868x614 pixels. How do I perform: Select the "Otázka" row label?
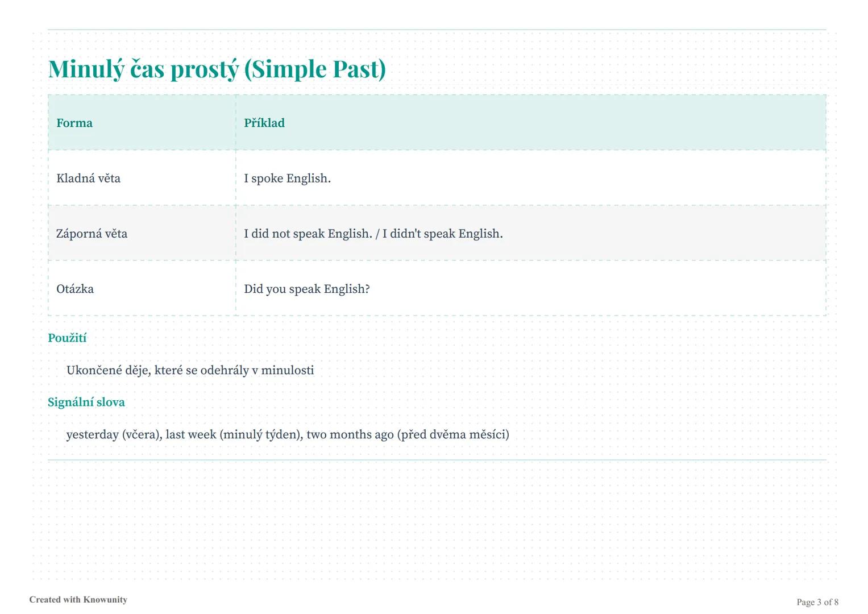coord(75,289)
